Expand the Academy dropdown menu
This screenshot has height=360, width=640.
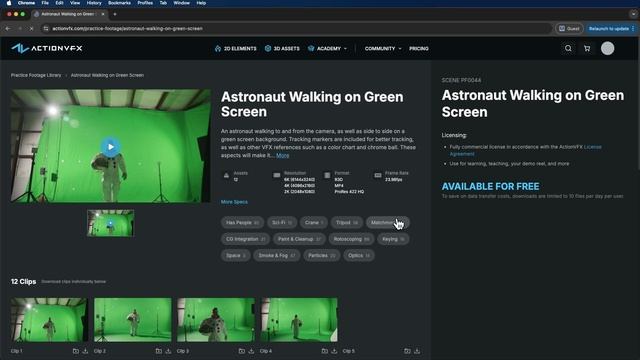(327, 49)
